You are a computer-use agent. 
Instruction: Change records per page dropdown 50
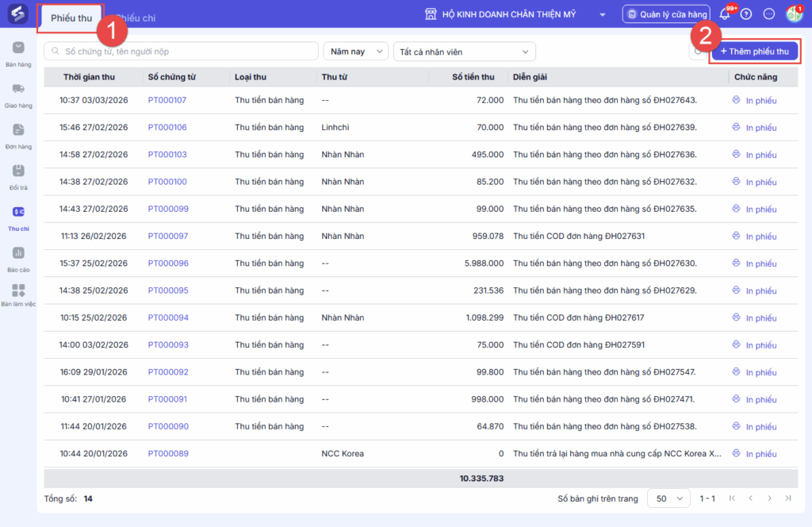tap(668, 498)
